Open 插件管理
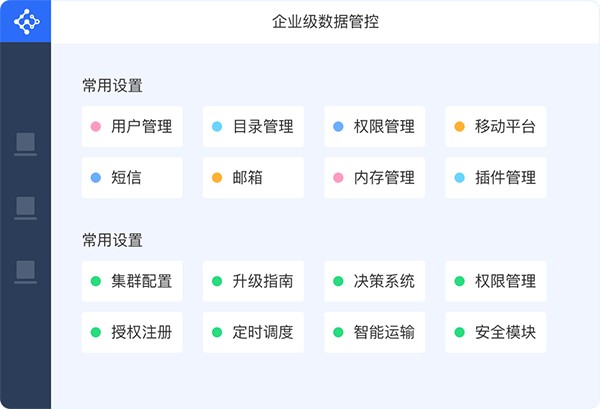Viewport: 600px width, 409px height. click(495, 178)
